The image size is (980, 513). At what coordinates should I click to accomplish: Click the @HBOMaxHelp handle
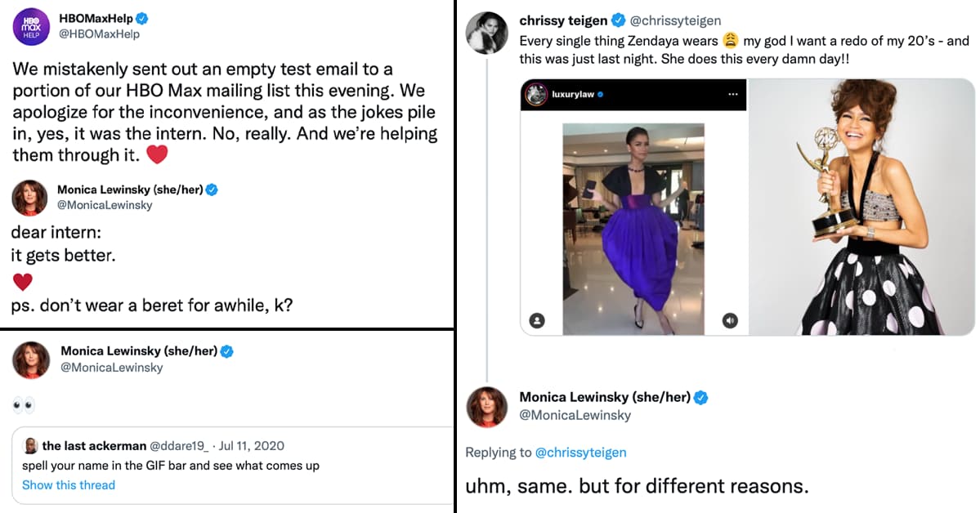point(99,34)
